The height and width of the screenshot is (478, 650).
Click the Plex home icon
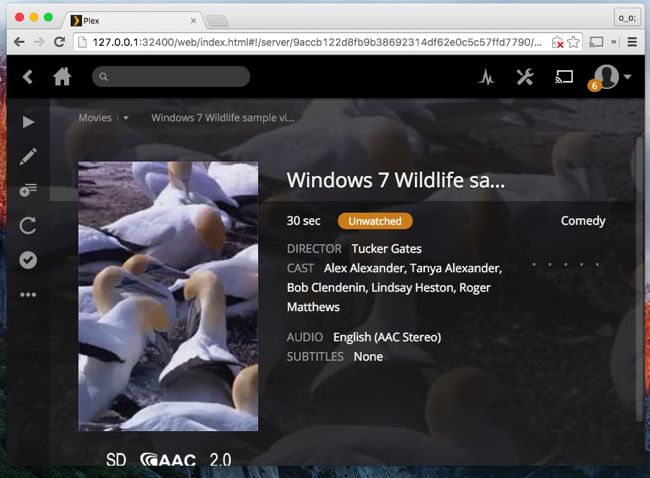click(62, 77)
